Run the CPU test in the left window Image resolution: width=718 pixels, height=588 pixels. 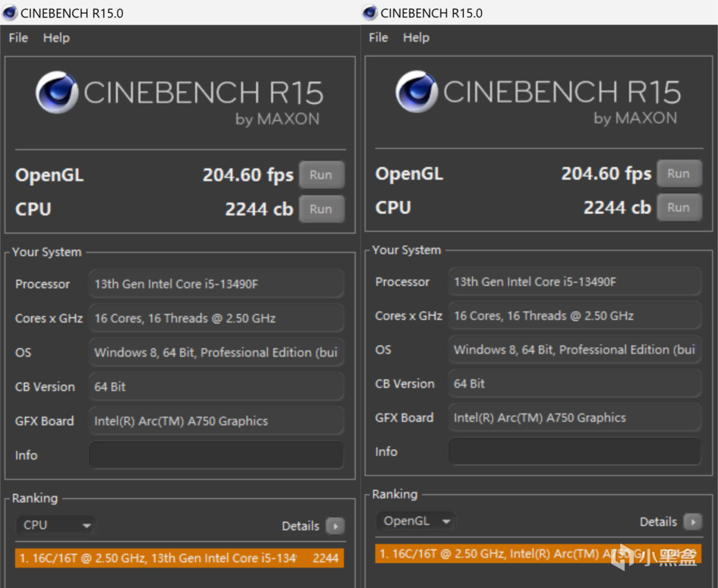[321, 209]
